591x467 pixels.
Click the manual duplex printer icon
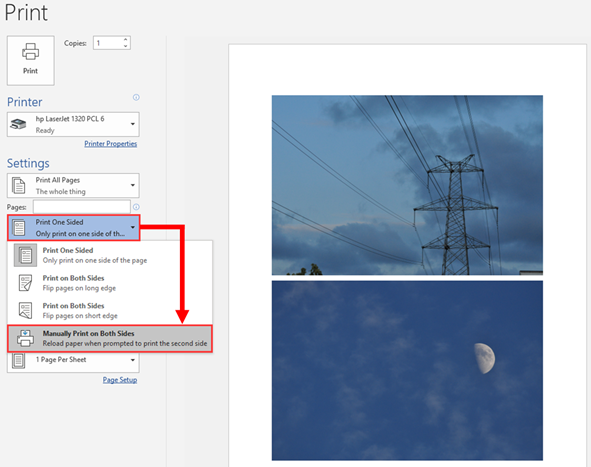point(25,338)
